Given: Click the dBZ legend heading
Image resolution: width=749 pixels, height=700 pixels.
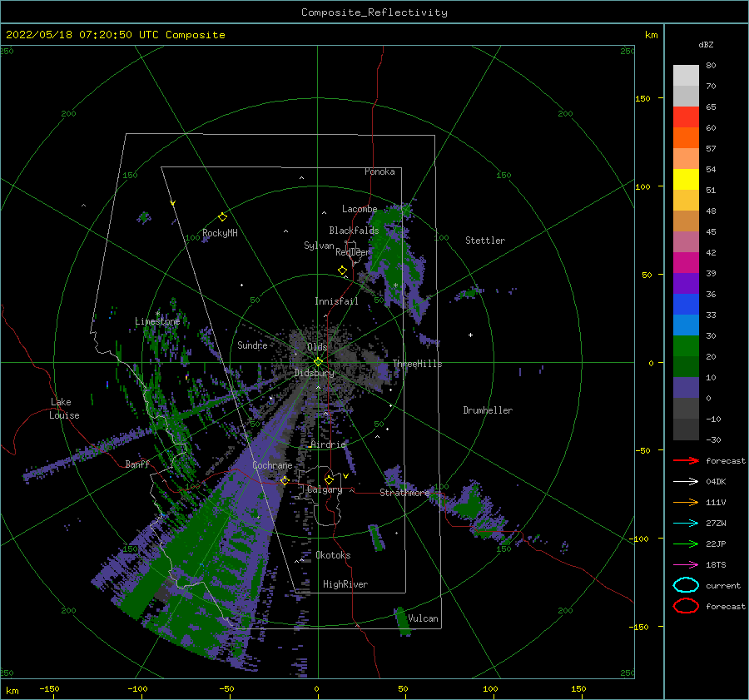Looking at the screenshot, I should pyautogui.click(x=706, y=44).
